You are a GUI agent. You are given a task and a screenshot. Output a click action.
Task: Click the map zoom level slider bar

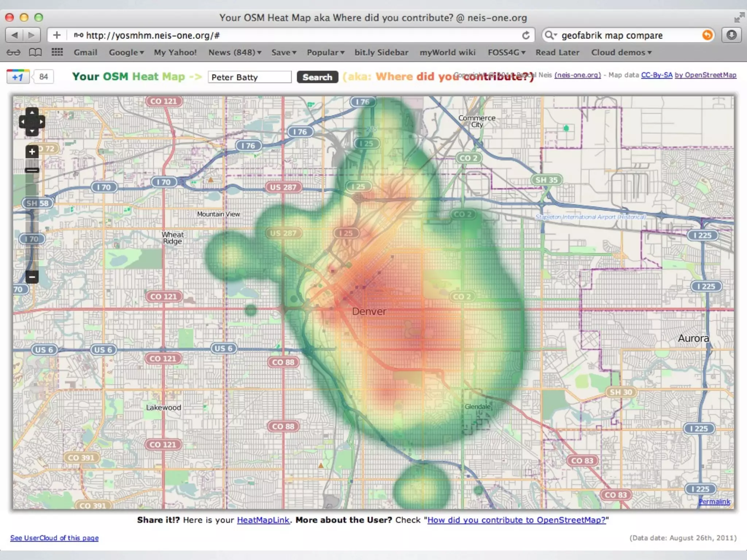(x=32, y=219)
